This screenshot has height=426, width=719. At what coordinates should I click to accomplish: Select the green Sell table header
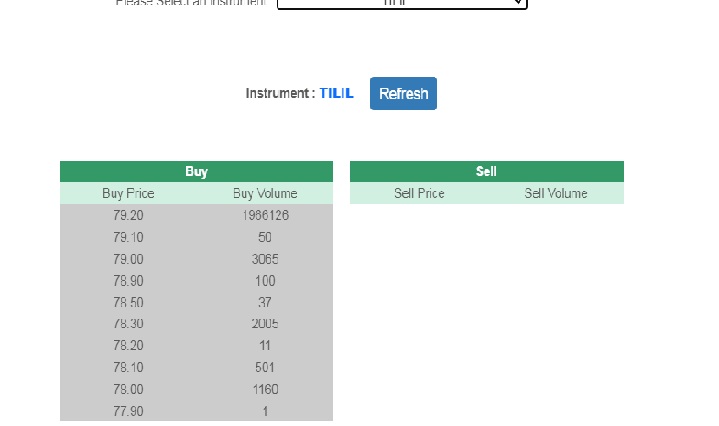[x=486, y=172]
